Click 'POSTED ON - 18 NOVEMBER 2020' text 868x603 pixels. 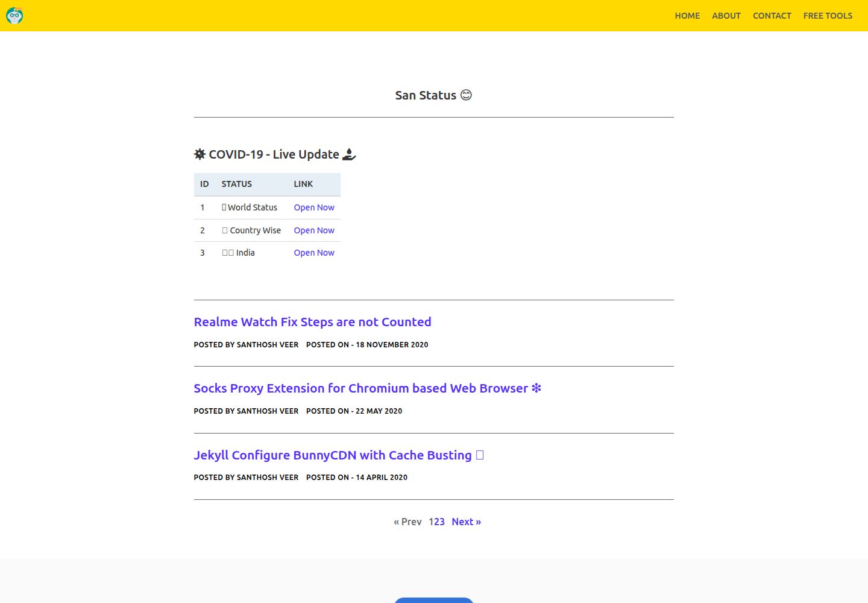[367, 345]
